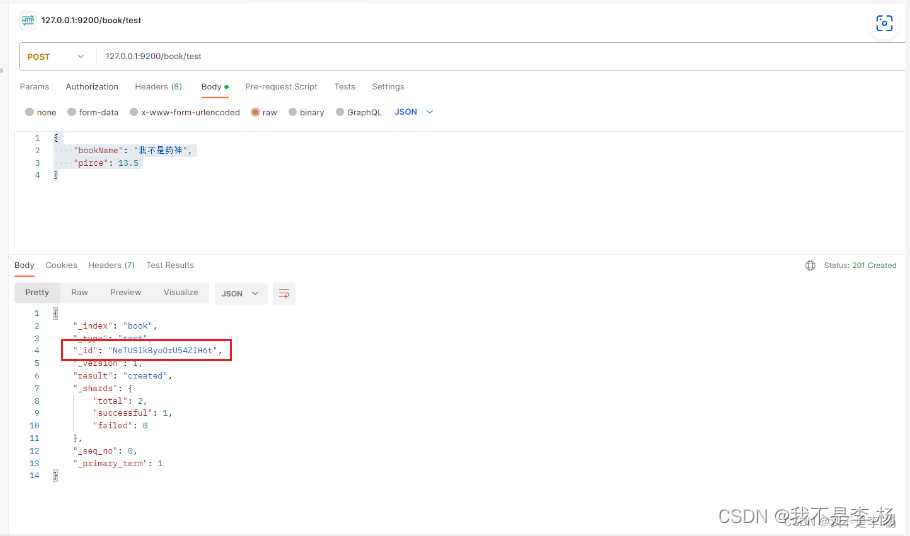Click the "result": "created" response line
910x536 pixels.
pos(122,376)
